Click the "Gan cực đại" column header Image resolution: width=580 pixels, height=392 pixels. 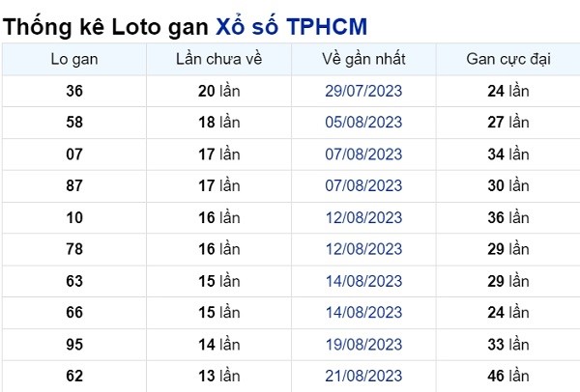pos(507,60)
